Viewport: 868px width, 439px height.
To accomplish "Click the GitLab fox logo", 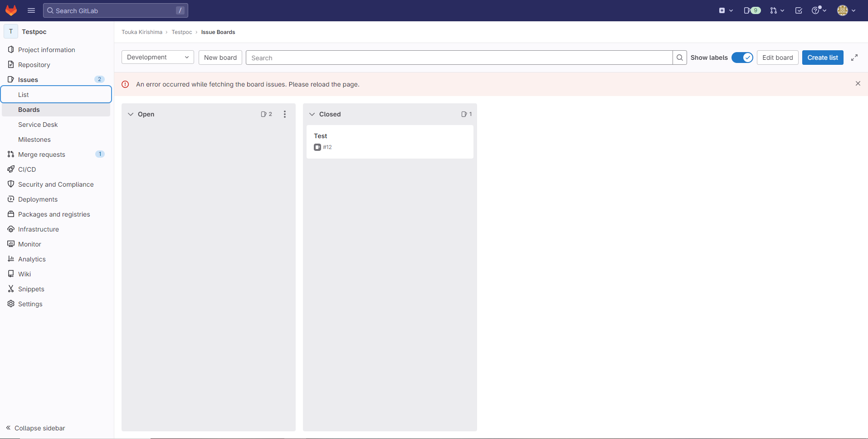I will 11,10.
